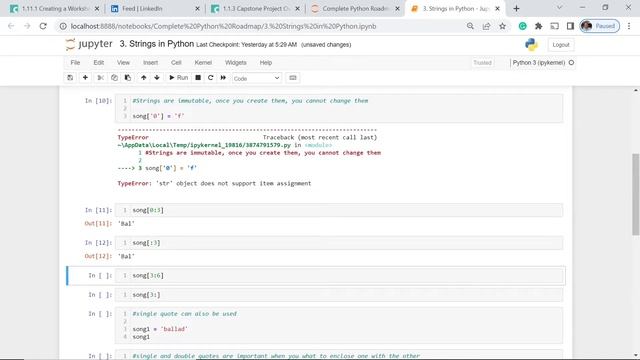The width and height of the screenshot is (640, 360).
Task: Switch to 1.11.1 Creating a Worksheet tab
Action: (55, 9)
